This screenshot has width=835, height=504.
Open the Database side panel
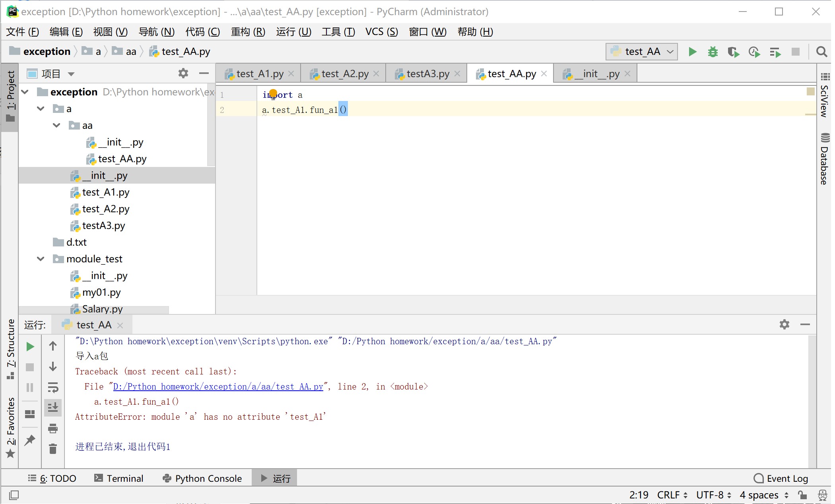pos(825,159)
